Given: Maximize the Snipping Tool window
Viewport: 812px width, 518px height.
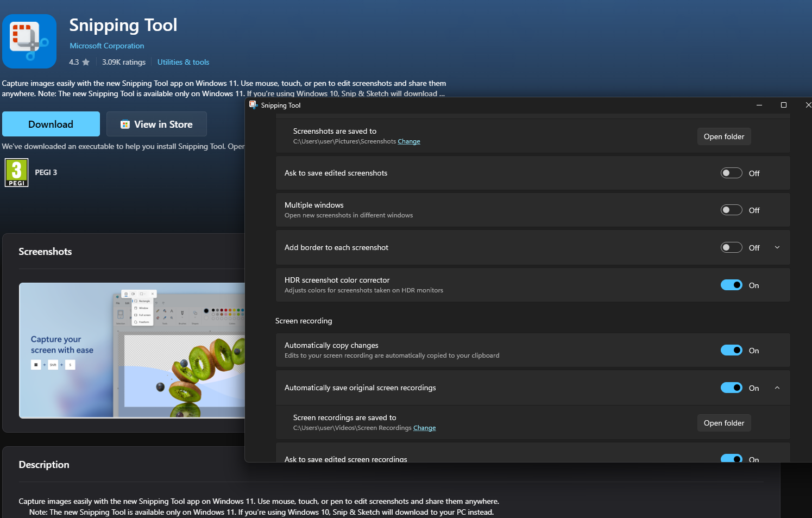Looking at the screenshot, I should click(783, 105).
